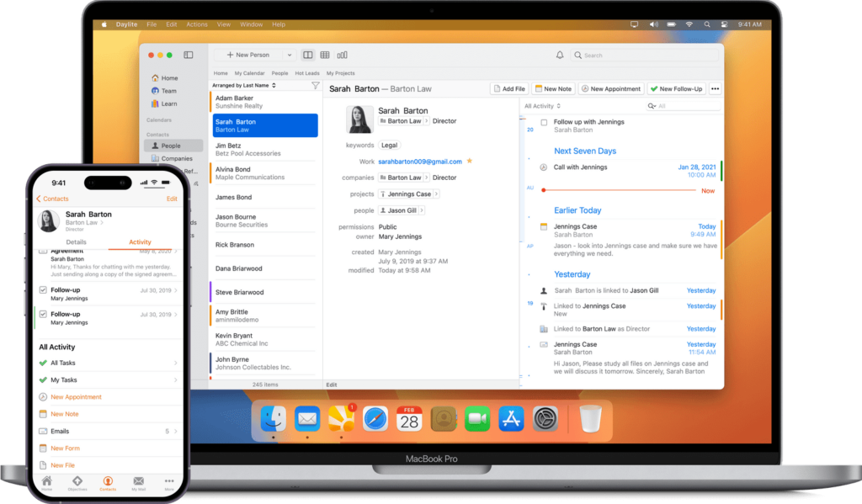
Task: Click the favorite star next to email
Action: tap(470, 161)
